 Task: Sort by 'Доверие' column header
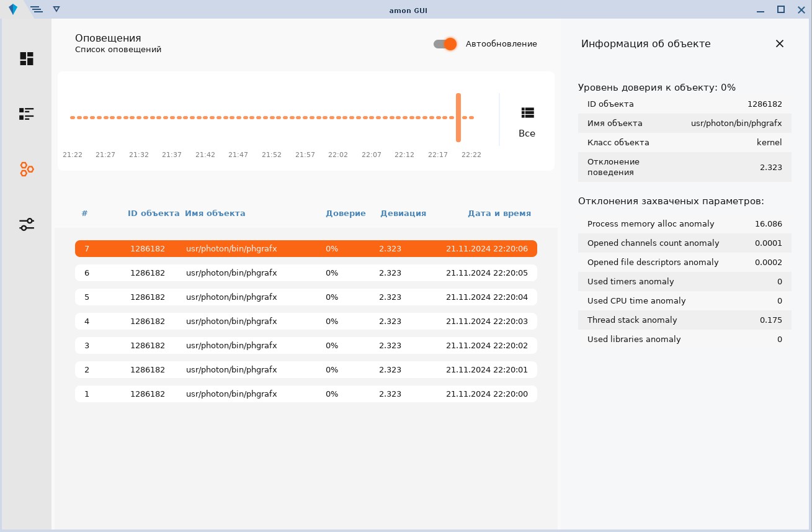(x=346, y=214)
